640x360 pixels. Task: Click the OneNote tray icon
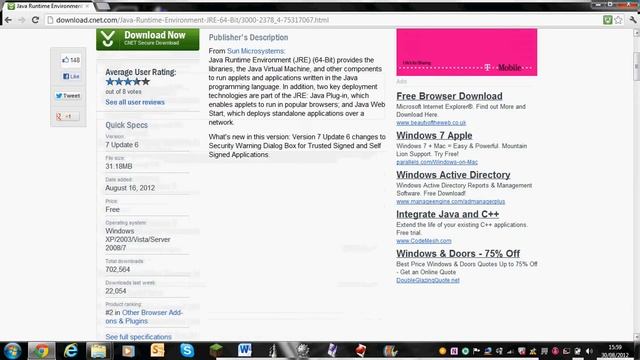(454, 351)
